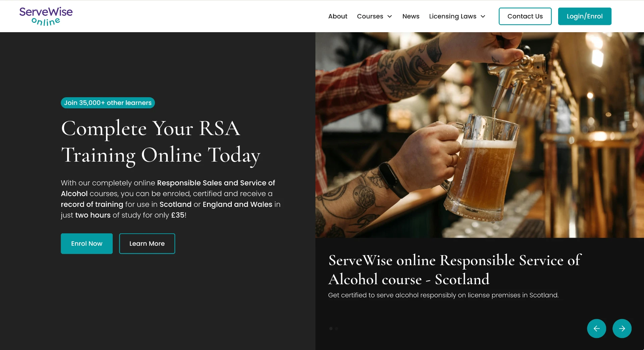
Task: Click the Get certified to serve alcohol description
Action: (443, 295)
